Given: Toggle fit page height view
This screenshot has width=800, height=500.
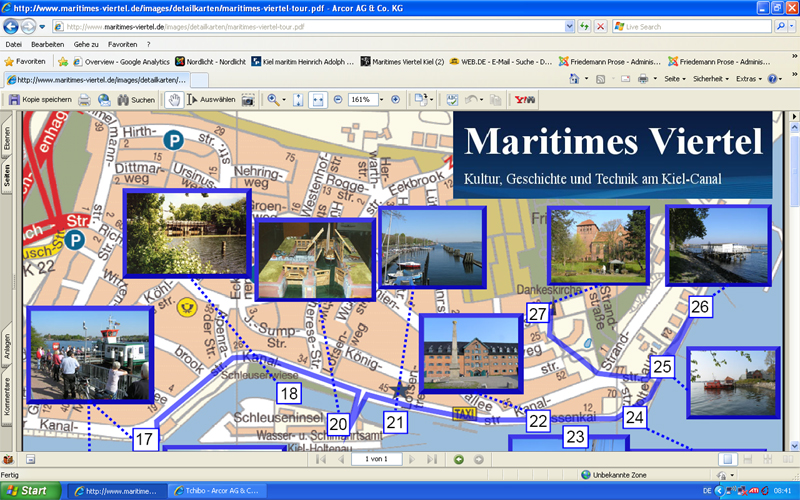Looking at the screenshot, I should [298, 100].
